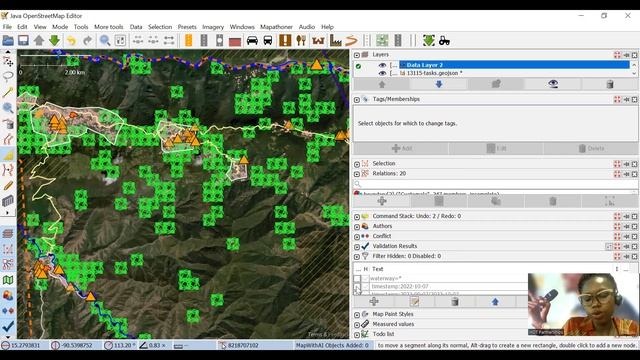The height and width of the screenshot is (360, 640).
Task: Select the building drawing tool
Action: (x=8, y=201)
